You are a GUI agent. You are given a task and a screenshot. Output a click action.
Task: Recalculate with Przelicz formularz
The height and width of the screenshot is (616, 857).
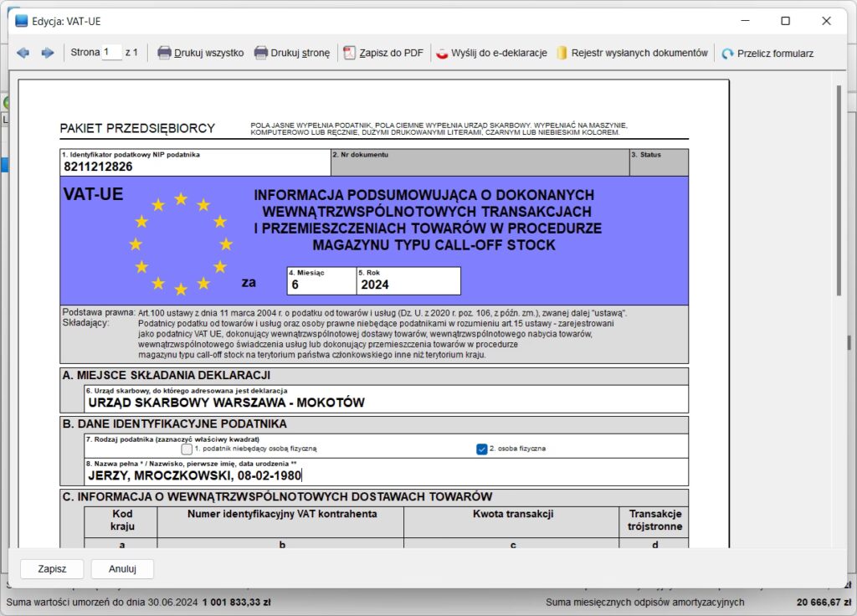pos(767,53)
